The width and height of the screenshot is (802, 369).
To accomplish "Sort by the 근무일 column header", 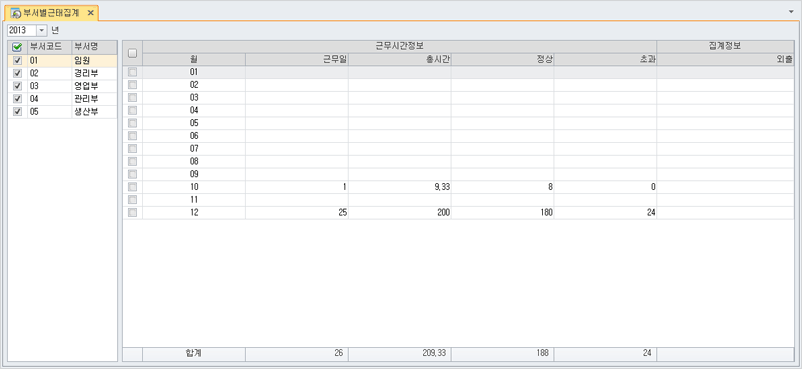I will click(x=297, y=59).
